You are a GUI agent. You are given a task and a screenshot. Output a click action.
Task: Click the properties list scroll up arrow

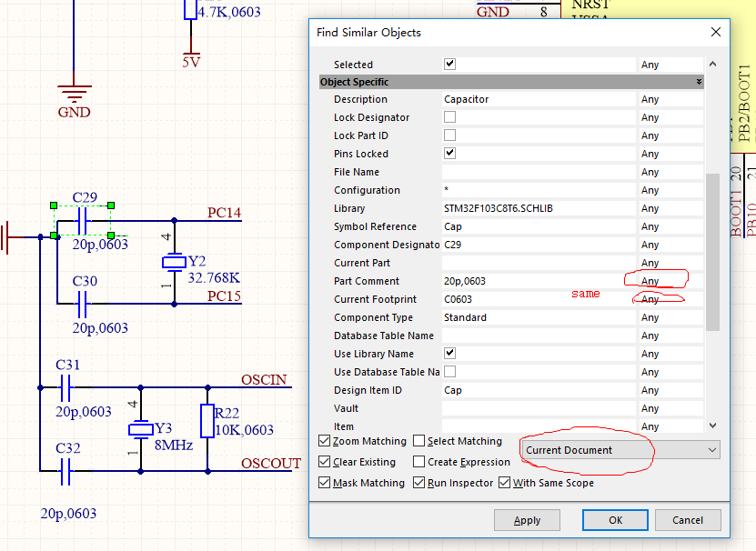712,65
